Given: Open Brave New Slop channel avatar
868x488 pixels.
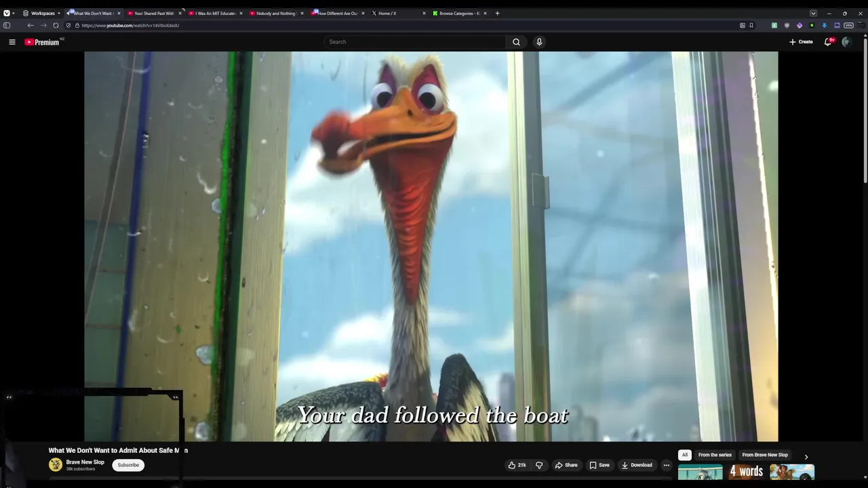Looking at the screenshot, I should (x=55, y=464).
